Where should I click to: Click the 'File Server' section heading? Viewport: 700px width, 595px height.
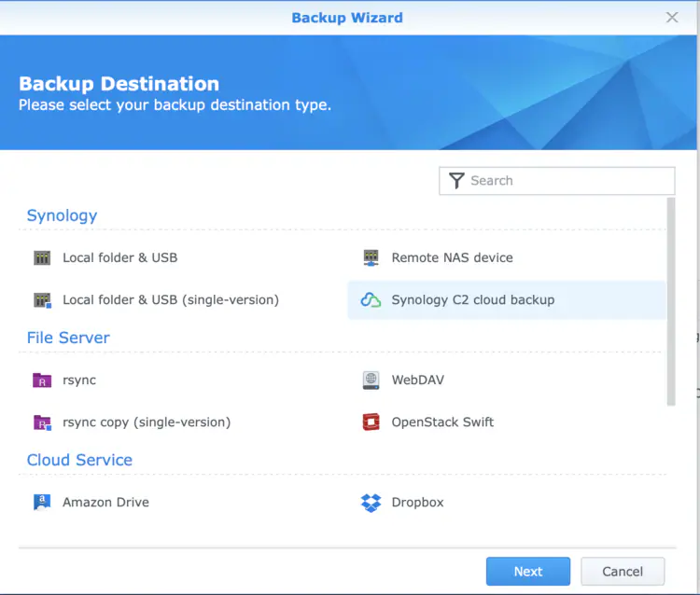click(68, 338)
